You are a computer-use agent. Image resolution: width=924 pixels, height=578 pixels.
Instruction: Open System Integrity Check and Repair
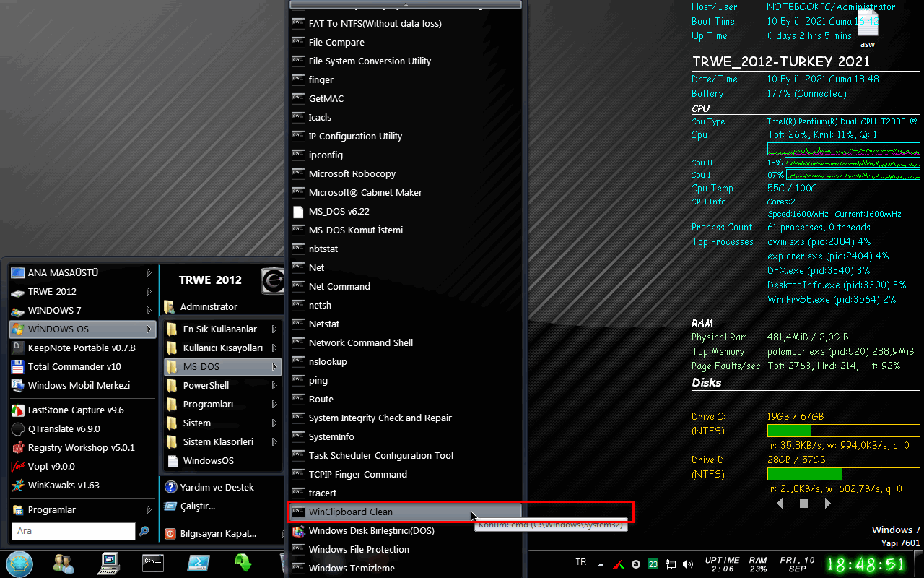pyautogui.click(x=405, y=418)
